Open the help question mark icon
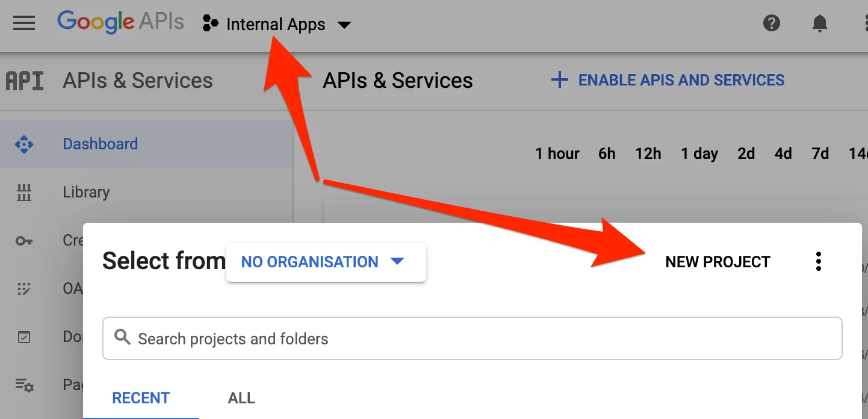 (771, 23)
